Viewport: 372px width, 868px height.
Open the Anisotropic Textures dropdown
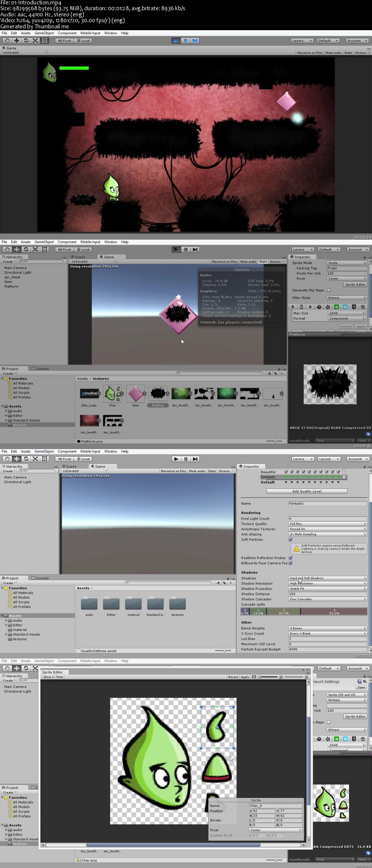pyautogui.click(x=328, y=529)
